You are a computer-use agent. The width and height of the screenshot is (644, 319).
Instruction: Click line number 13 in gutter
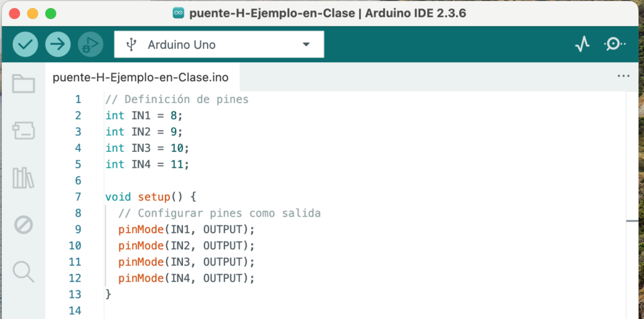pyautogui.click(x=75, y=295)
